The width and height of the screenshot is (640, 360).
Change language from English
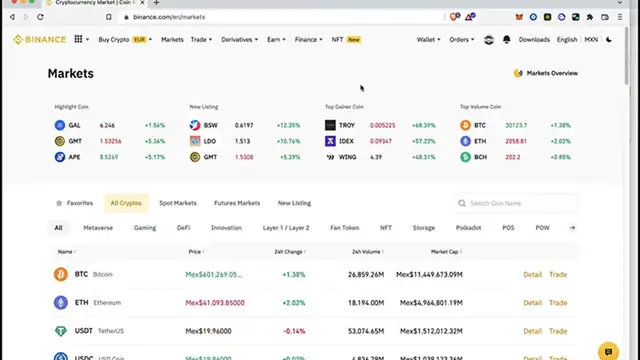567,40
